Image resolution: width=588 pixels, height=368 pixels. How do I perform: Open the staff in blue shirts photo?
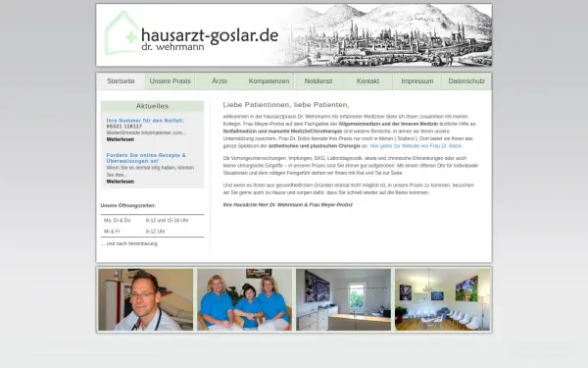click(244, 299)
